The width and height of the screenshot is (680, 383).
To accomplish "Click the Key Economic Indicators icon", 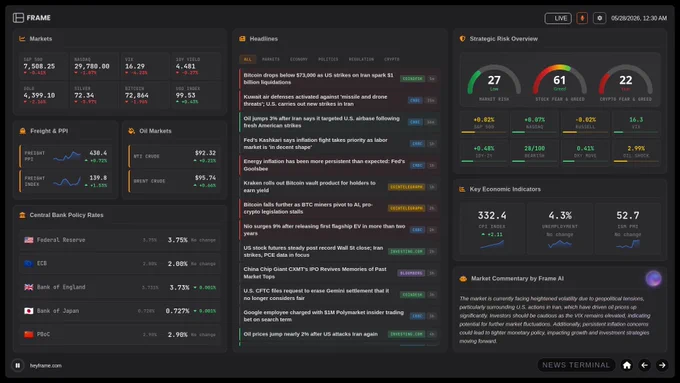I will point(462,189).
